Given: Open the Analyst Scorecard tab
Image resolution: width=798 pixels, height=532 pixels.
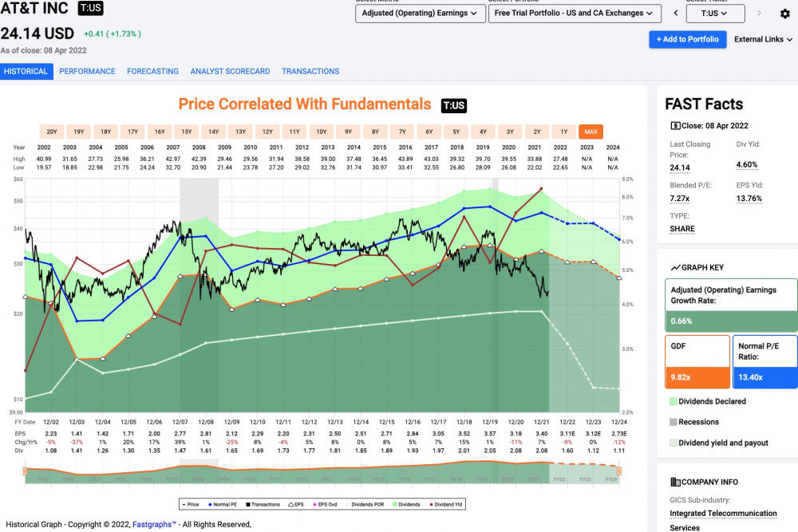Looking at the screenshot, I should [230, 71].
